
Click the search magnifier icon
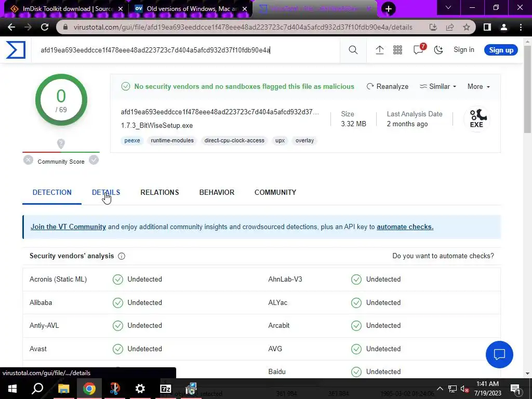pos(353,50)
